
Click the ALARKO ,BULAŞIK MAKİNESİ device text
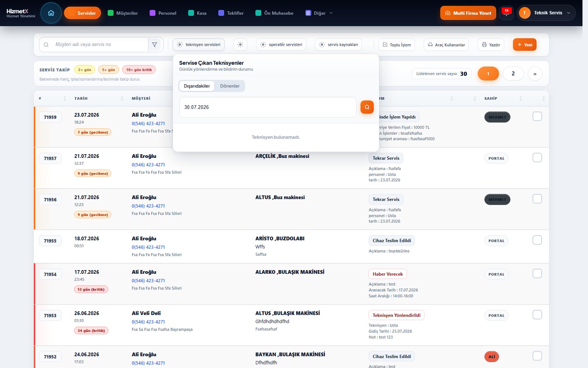coord(290,272)
